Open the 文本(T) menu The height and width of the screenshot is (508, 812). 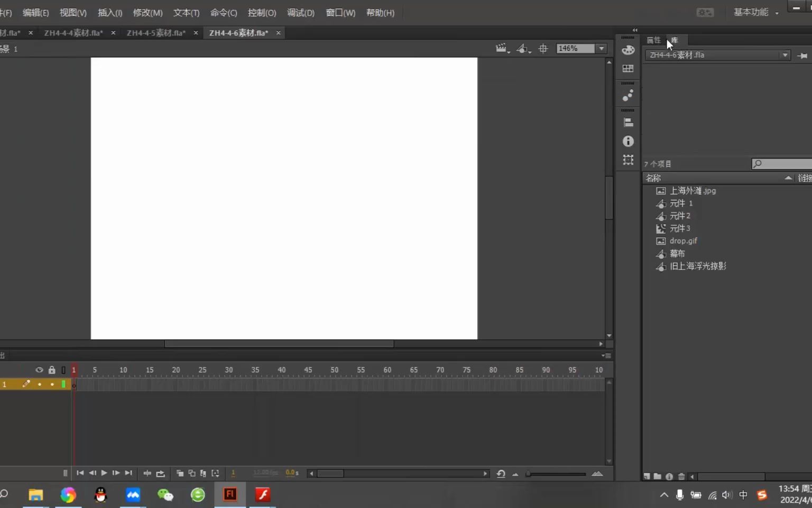point(186,13)
